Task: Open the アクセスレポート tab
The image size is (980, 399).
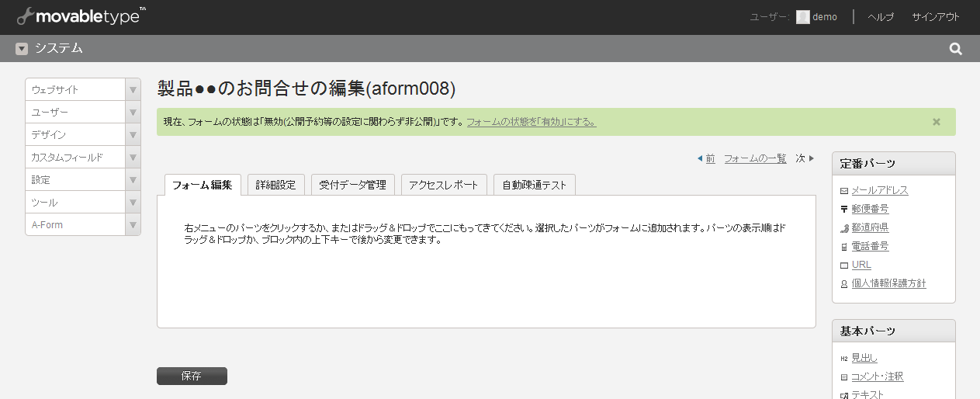Action: (x=445, y=185)
